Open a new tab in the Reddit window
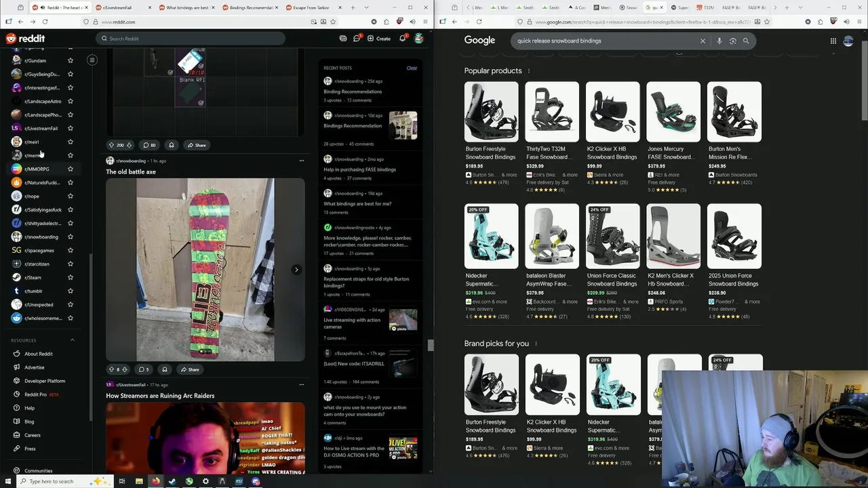The image size is (868, 488). pos(353,7)
